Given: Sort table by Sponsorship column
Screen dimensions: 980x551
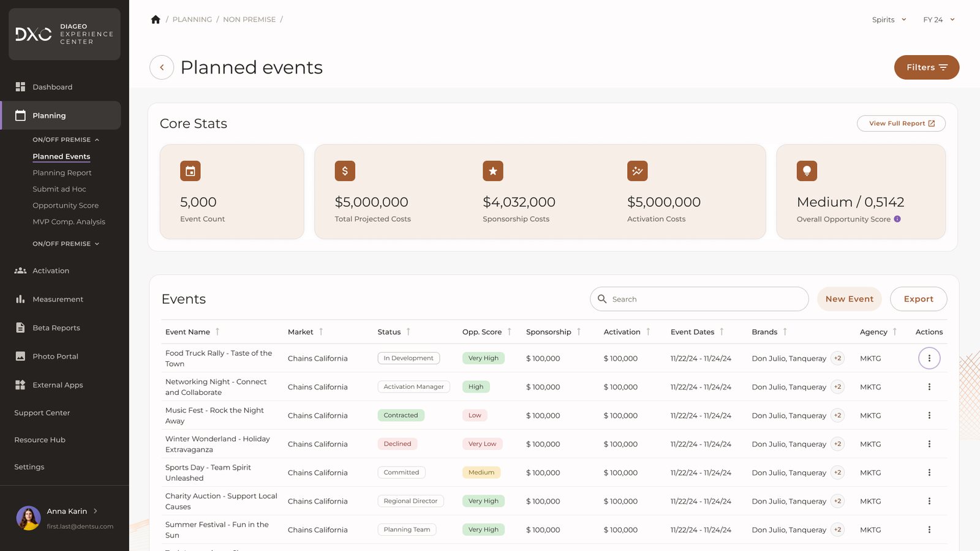Looking at the screenshot, I should [579, 332].
